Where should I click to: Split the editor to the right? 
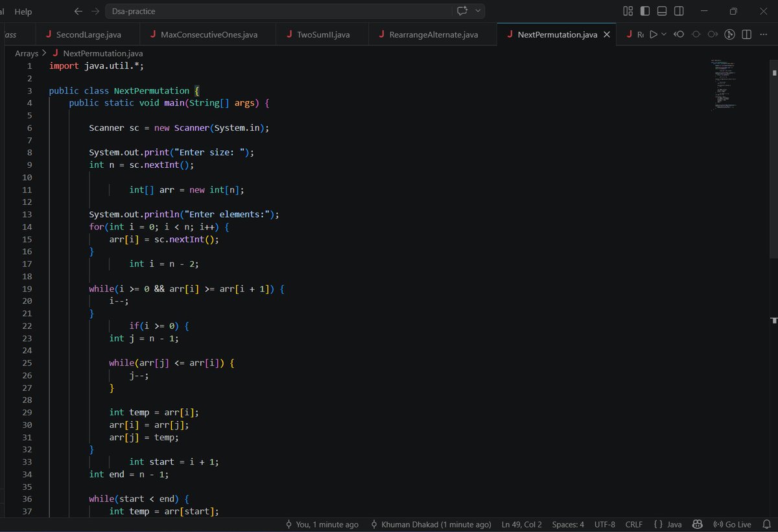(746, 34)
